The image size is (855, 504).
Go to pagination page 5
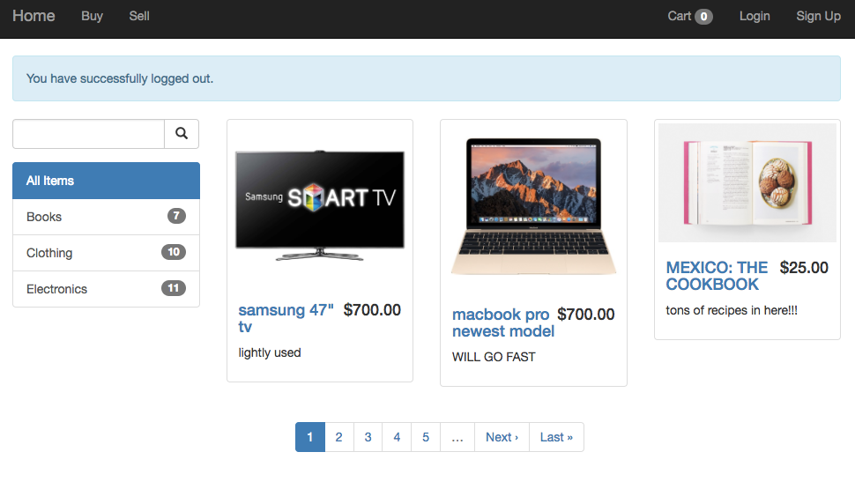point(426,437)
